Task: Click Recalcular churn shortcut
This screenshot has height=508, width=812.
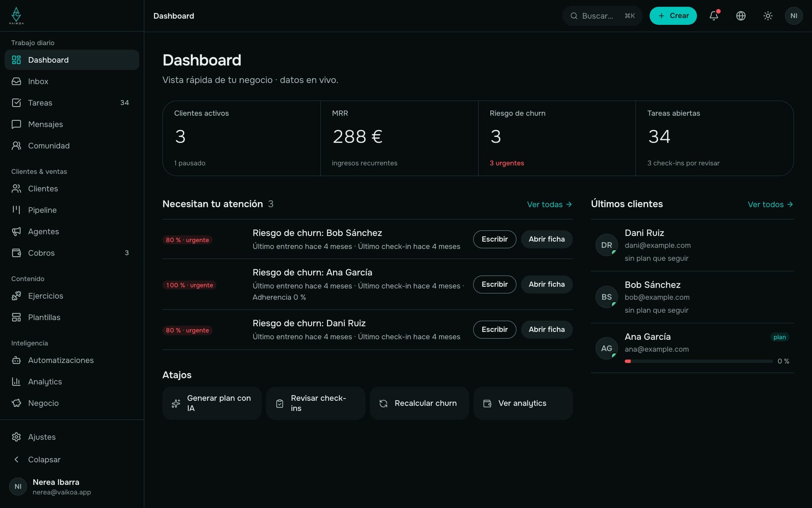Action: coord(419,403)
